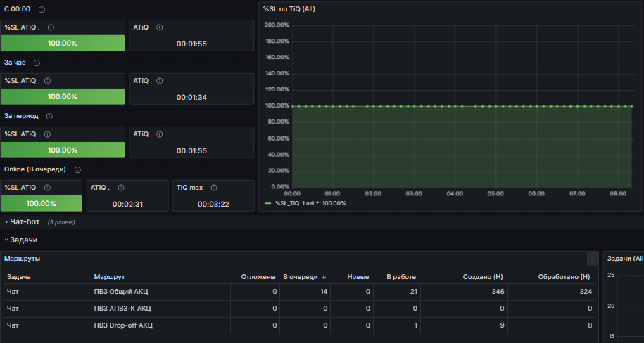The width and height of the screenshot is (644, 343).
Task: Select the "ПВЗ Drop-off АКЦ" table cell
Action: click(x=123, y=325)
